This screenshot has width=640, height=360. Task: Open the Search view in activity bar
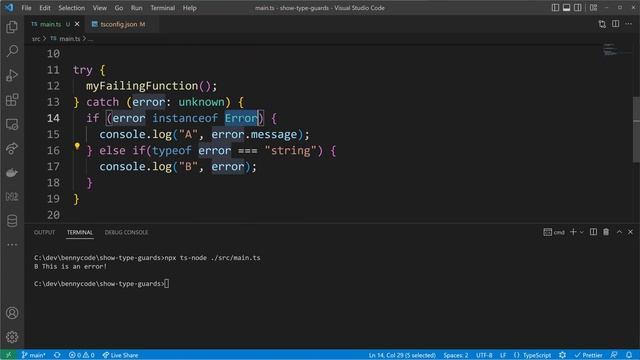(12, 51)
